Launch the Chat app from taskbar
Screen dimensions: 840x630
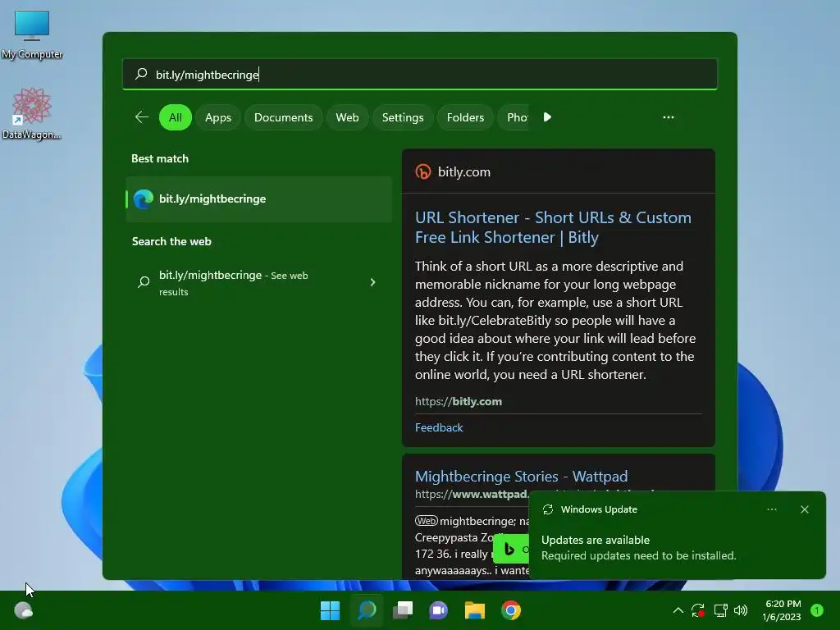pyautogui.click(x=439, y=610)
